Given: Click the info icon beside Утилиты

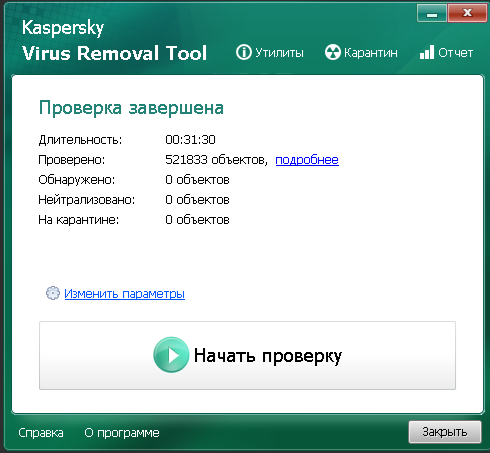Looking at the screenshot, I should [244, 52].
